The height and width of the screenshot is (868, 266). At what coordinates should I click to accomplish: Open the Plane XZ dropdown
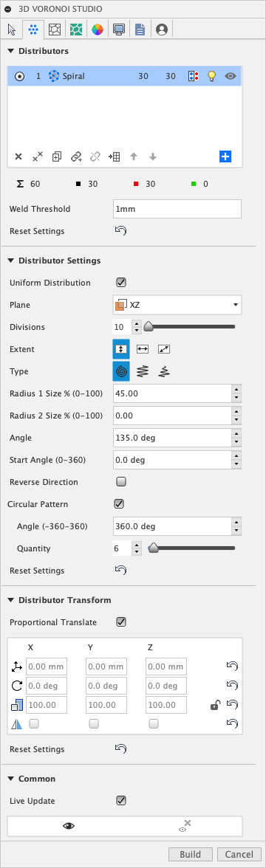[177, 304]
